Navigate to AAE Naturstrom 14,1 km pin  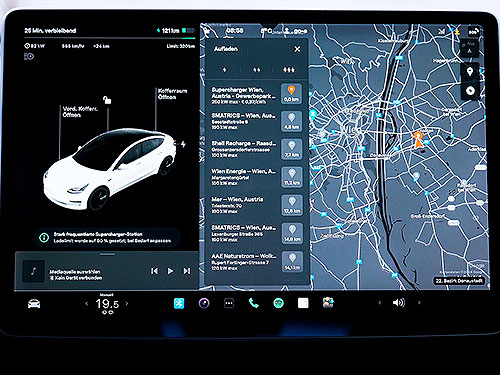[x=292, y=261]
